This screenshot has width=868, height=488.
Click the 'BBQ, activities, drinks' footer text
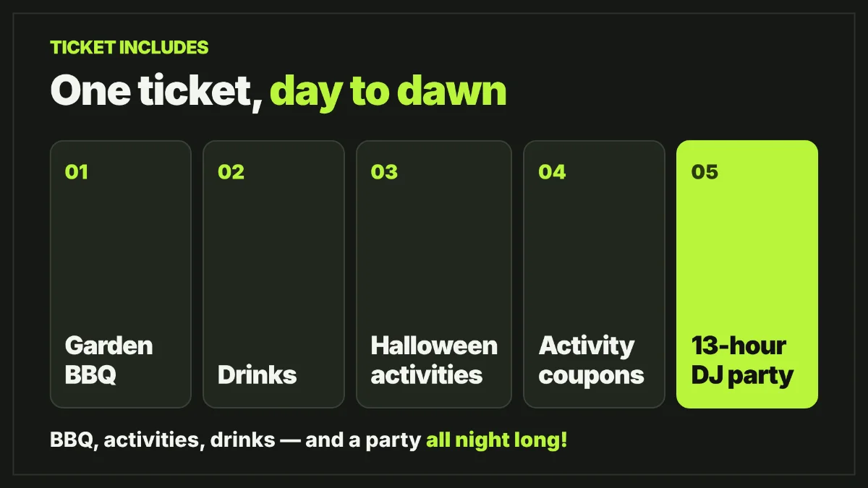(163, 440)
